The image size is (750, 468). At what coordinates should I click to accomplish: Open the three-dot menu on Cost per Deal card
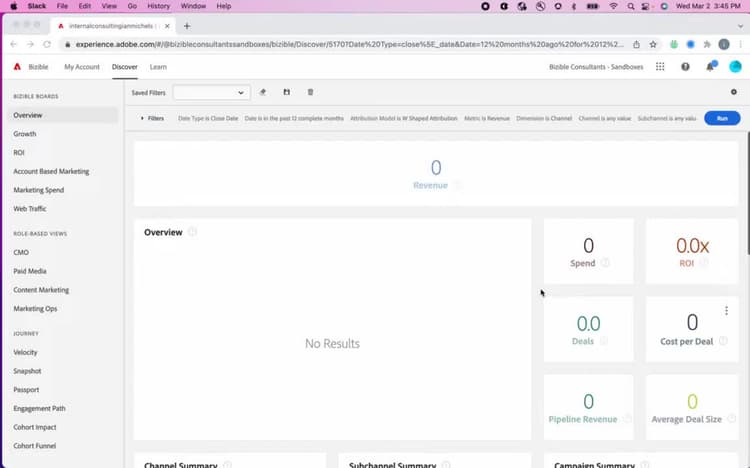pyautogui.click(x=726, y=311)
